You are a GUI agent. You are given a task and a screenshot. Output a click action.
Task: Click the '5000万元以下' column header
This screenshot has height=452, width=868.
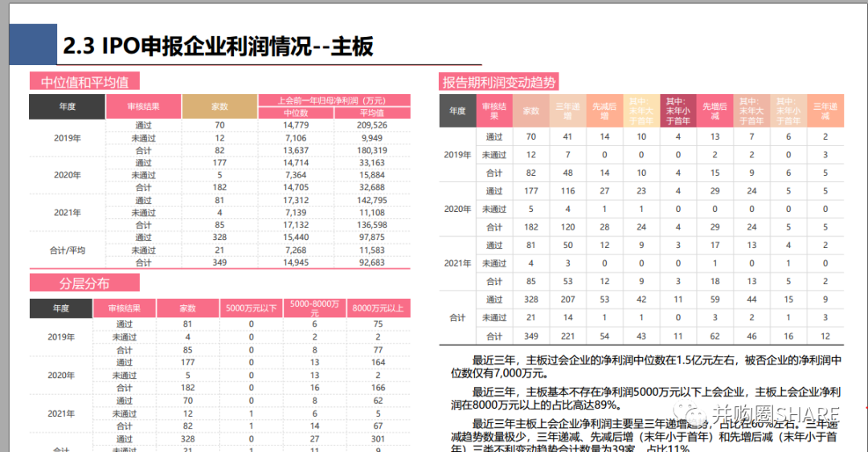[252, 308]
